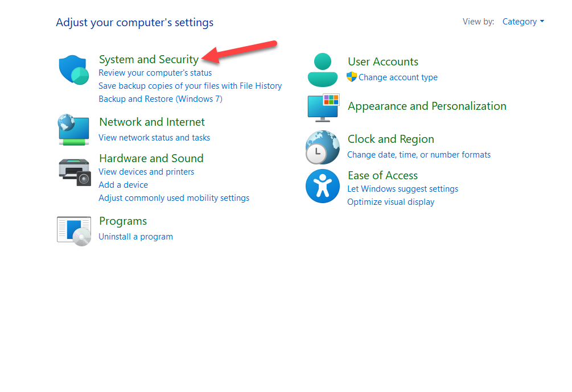Click Uninstall a program
572x392 pixels.
pos(135,237)
